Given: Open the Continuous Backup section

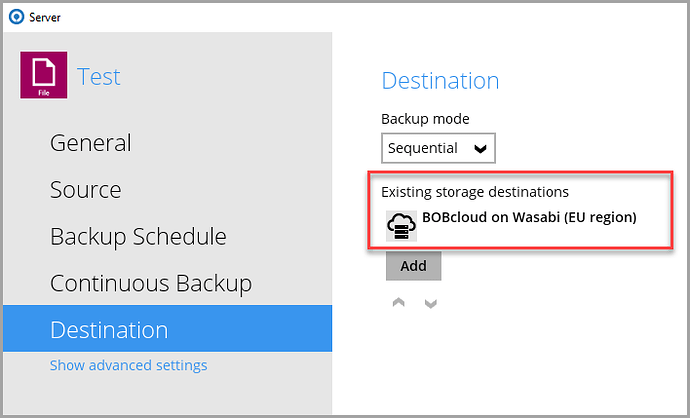Looking at the screenshot, I should coord(150,283).
